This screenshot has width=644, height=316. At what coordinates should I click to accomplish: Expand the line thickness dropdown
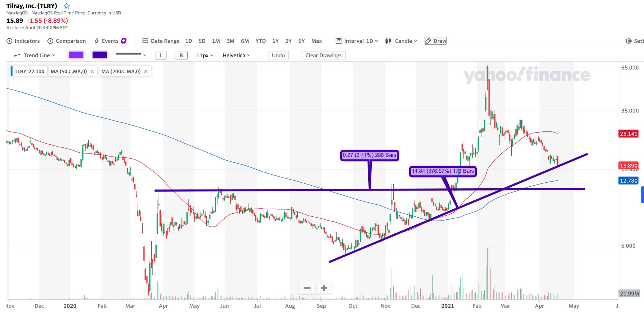pyautogui.click(x=131, y=55)
